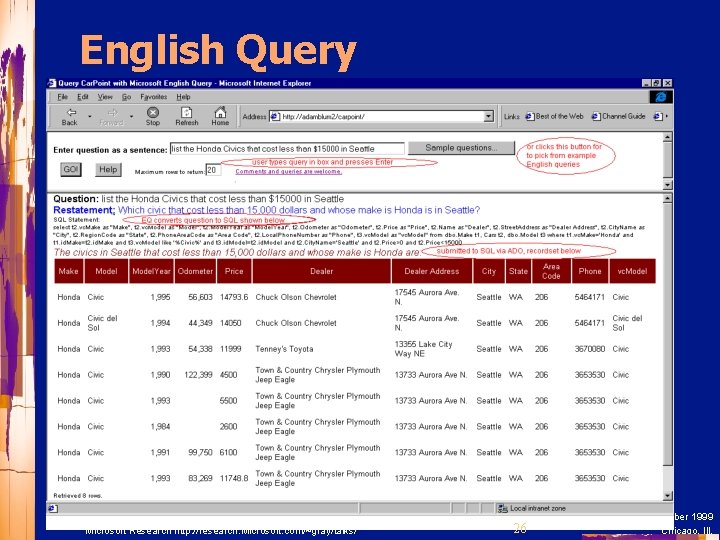The image size is (720, 540).
Task: Open the Go menu
Action: click(x=126, y=97)
